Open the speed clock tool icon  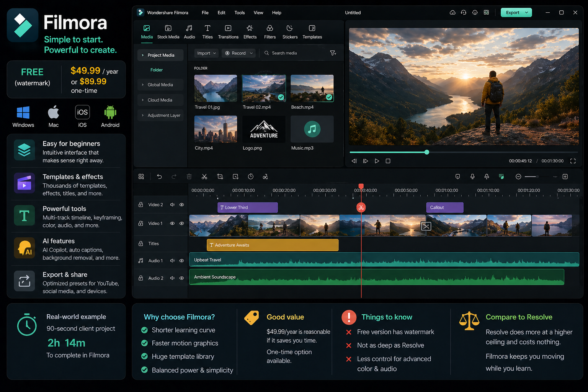click(251, 176)
